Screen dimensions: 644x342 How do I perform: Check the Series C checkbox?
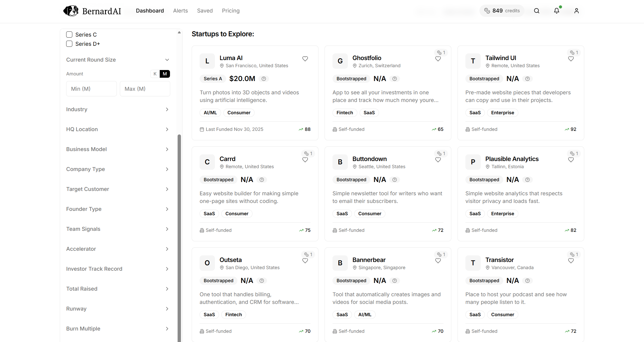[x=69, y=35]
